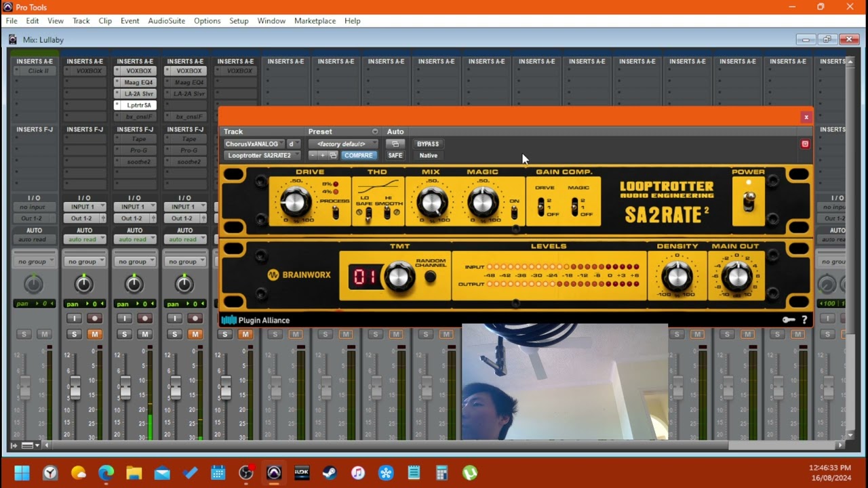Screen dimensions: 868x488
Task: Enable input monitoring on the Lptrtr SA channel
Action: click(125, 318)
